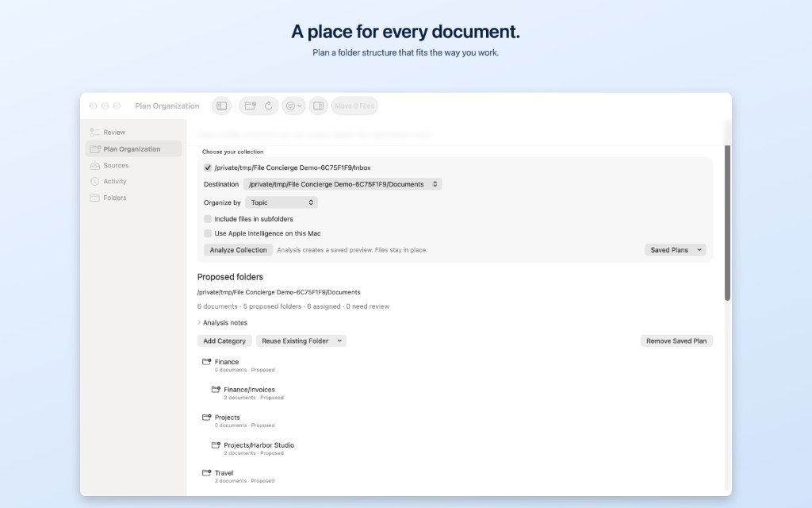
Task: Click Analyze Collection button
Action: click(x=238, y=250)
